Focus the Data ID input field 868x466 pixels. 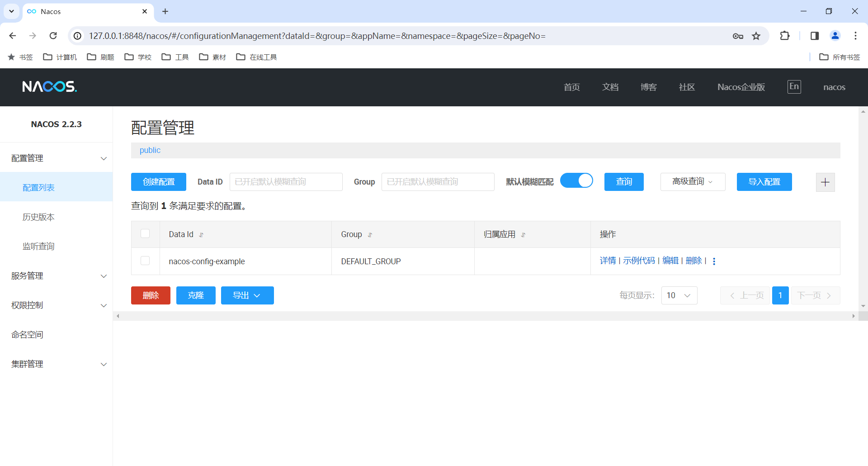(x=286, y=182)
